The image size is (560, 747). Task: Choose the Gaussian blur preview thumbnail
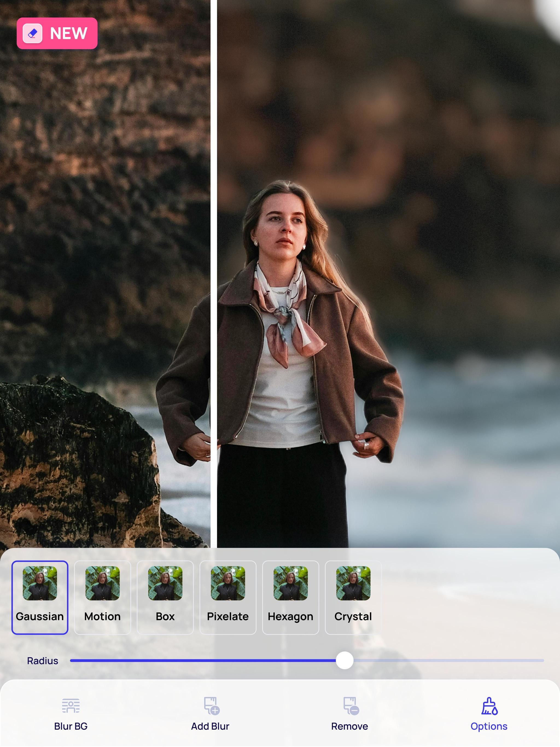40,583
